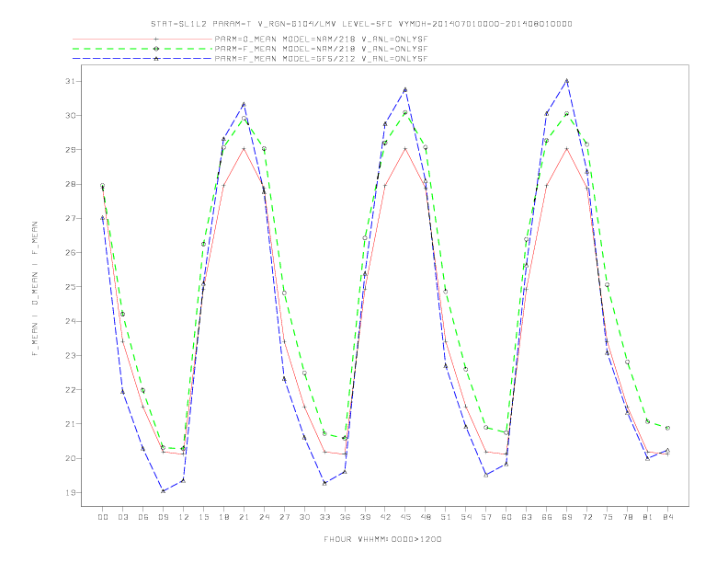
Task: Click the red solid legend line sample
Action: pyautogui.click(x=142, y=39)
